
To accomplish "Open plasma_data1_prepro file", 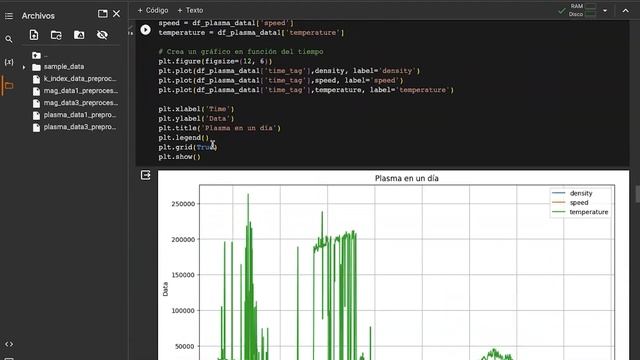I will click(x=80, y=115).
